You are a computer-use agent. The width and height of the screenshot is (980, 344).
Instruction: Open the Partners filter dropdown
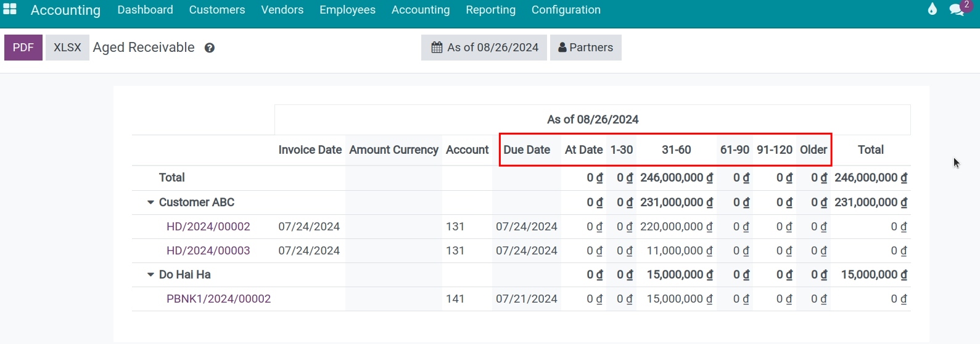[586, 48]
